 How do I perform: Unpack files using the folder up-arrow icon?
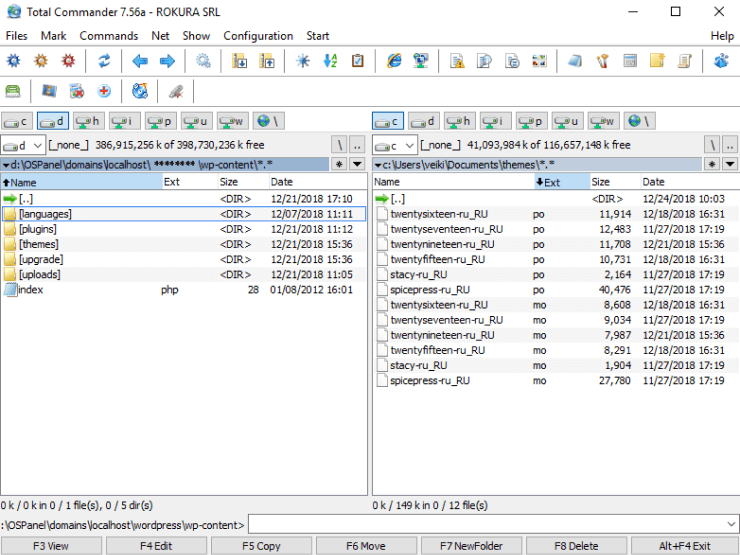click(x=267, y=61)
